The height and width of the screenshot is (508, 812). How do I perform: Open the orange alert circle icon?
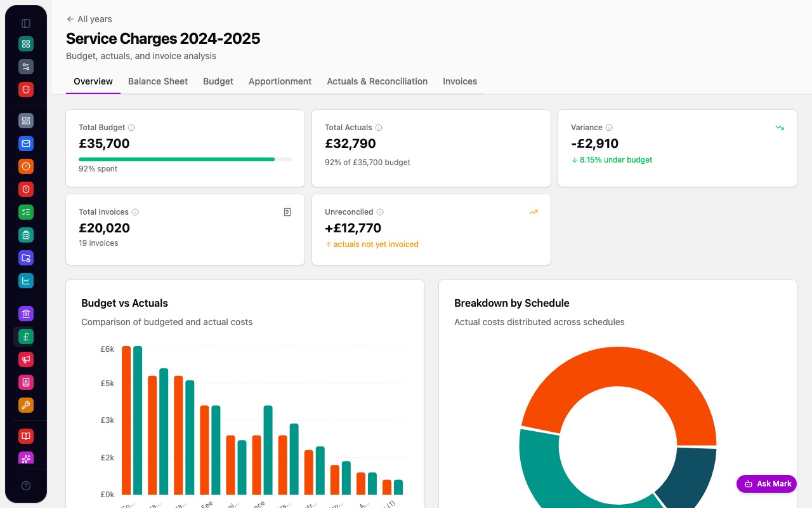tap(26, 166)
